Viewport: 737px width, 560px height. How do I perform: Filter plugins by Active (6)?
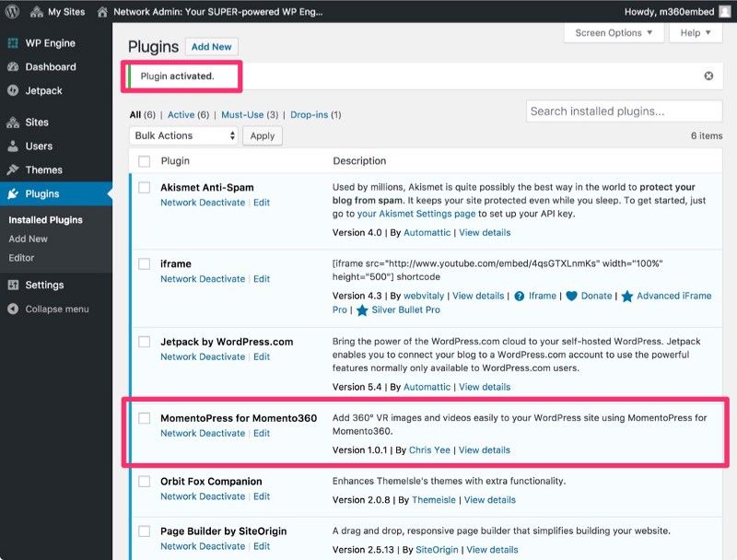pyautogui.click(x=188, y=114)
